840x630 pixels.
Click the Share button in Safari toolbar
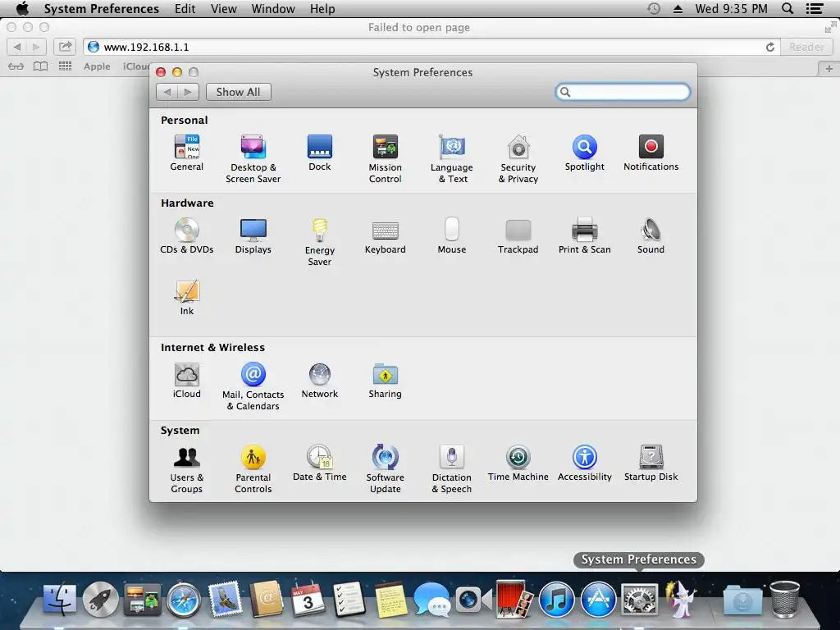[x=65, y=47]
